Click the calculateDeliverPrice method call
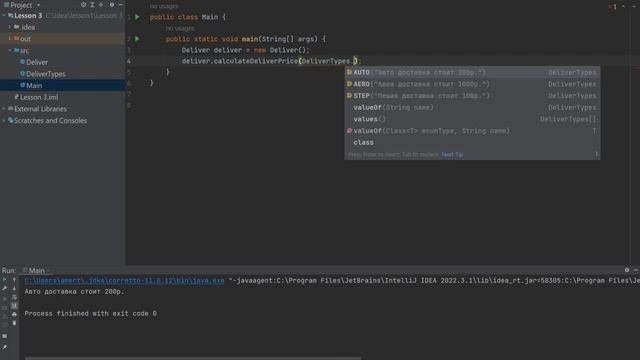 (256, 61)
